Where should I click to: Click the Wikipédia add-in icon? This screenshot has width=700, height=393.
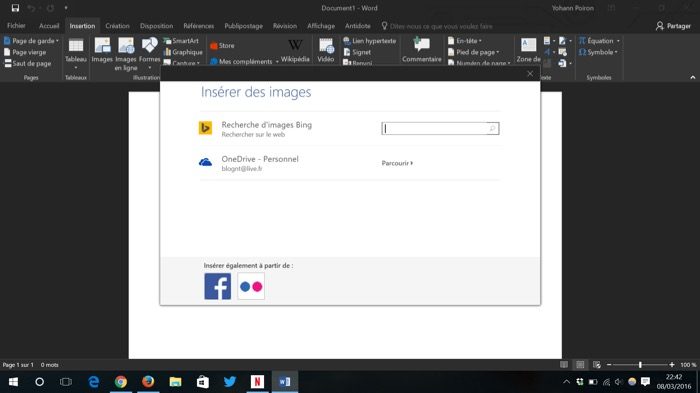pyautogui.click(x=295, y=50)
